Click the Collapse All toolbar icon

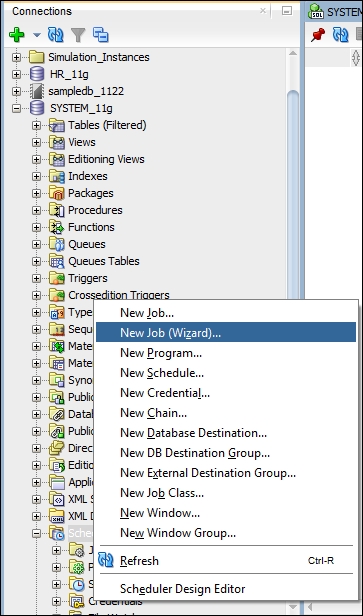[x=101, y=35]
